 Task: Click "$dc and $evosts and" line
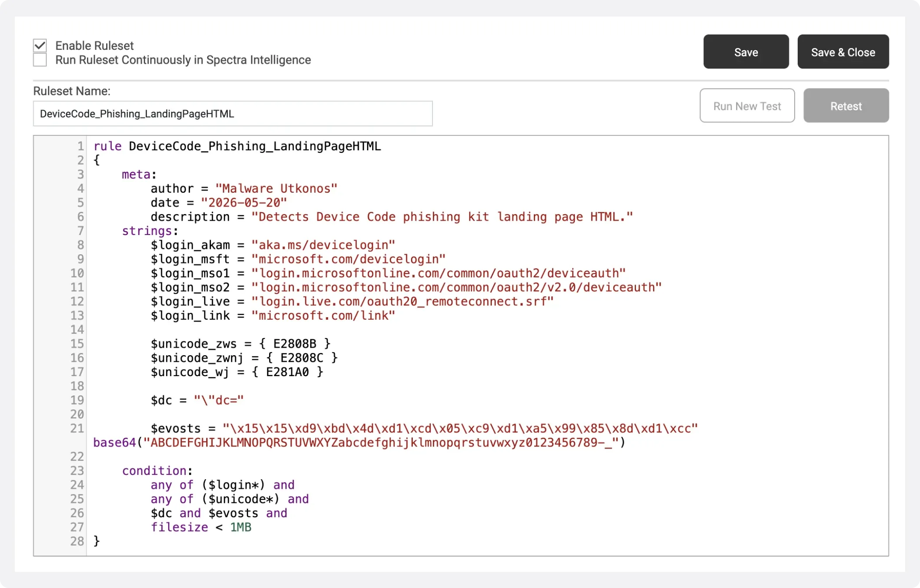click(219, 513)
